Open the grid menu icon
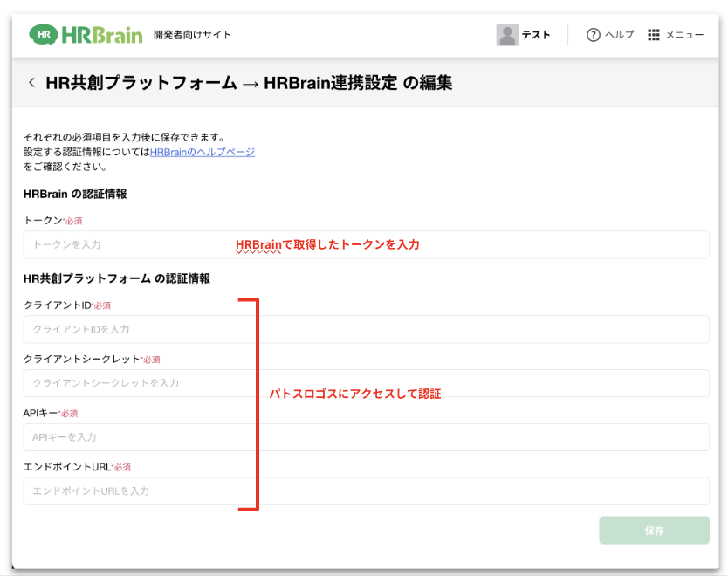Viewport: 728px width, 576px height. [653, 35]
